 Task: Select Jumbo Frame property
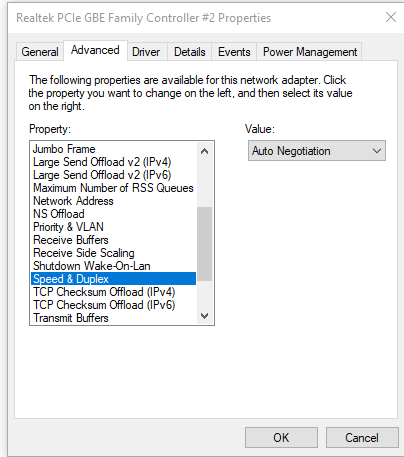[113, 149]
